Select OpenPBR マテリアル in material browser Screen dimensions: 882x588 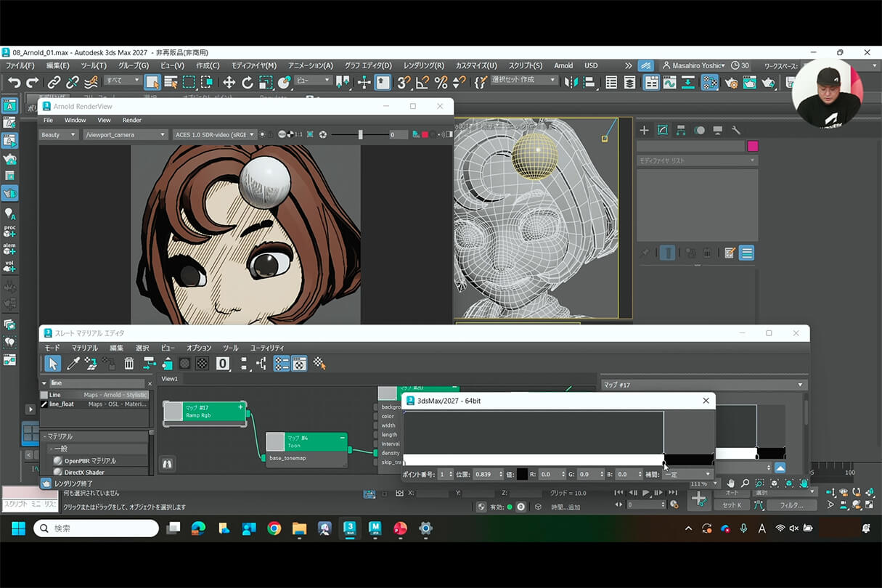[x=90, y=460]
